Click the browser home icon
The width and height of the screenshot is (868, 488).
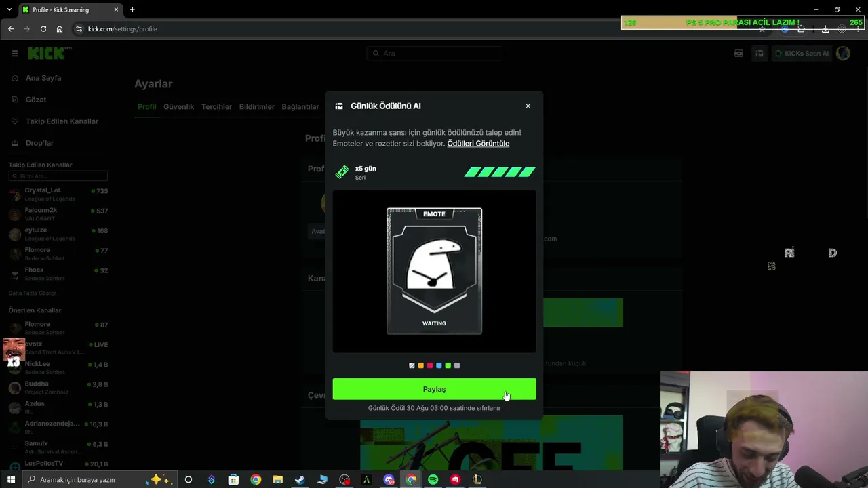pyautogui.click(x=60, y=29)
